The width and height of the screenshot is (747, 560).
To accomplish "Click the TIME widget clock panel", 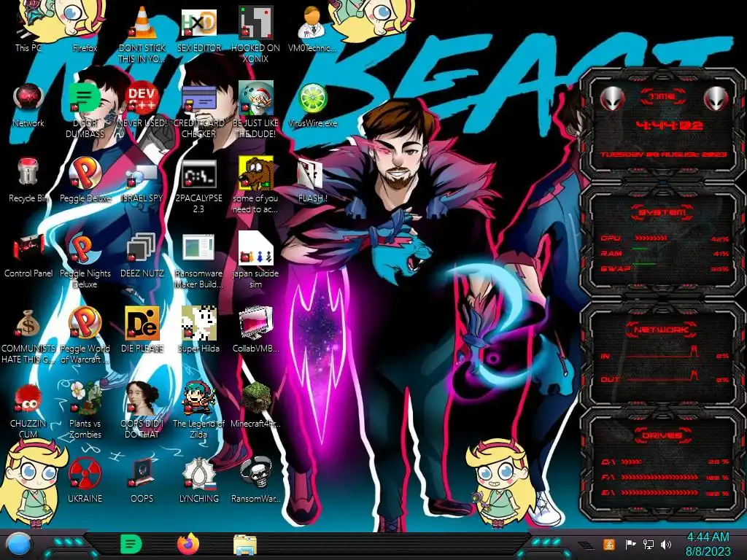I will 662,125.
